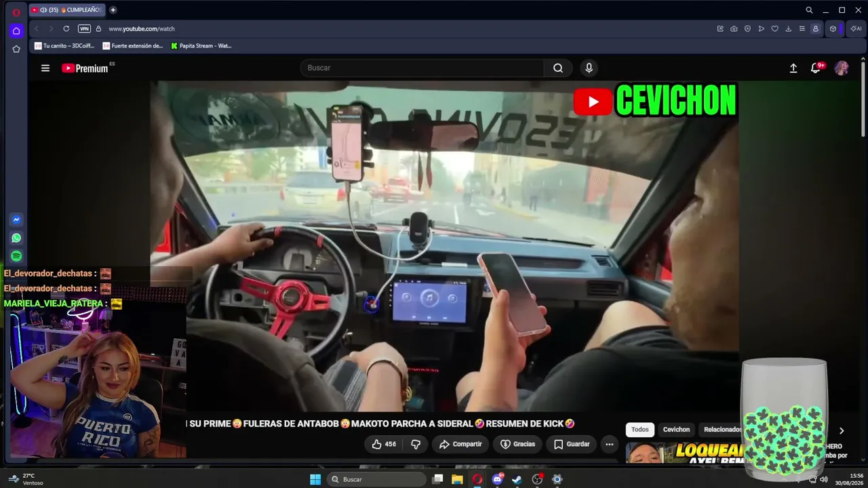The image size is (868, 488).
Task: Click the Windows taskbar Buscar search box
Action: (x=376, y=479)
